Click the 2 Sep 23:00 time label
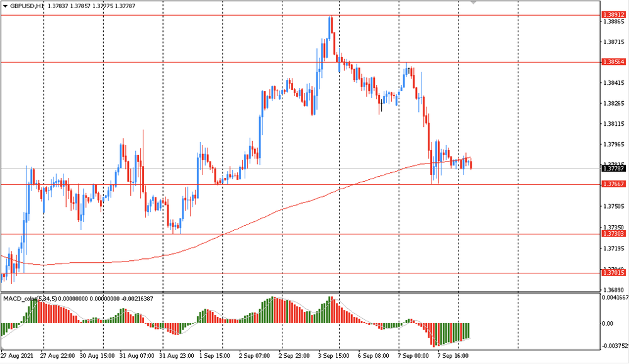 tap(294, 356)
